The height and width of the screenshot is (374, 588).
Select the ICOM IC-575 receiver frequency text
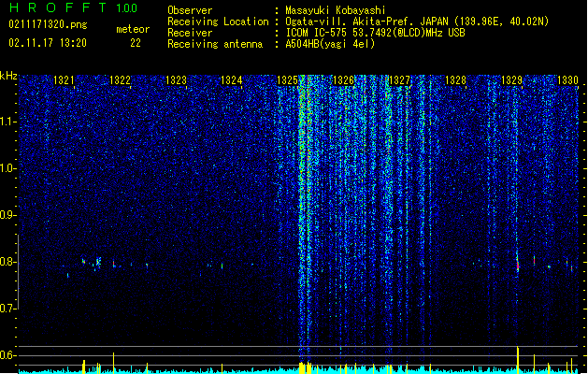tap(376, 33)
